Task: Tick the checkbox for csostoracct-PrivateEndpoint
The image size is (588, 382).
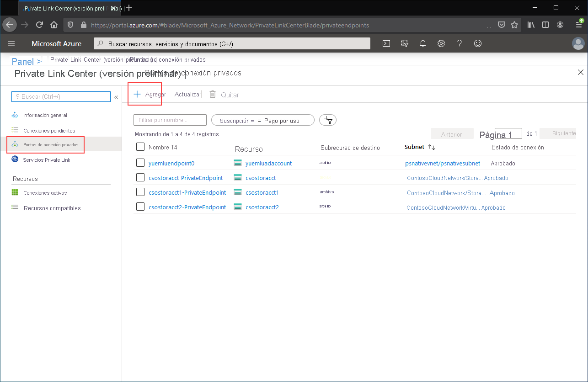Action: click(140, 177)
